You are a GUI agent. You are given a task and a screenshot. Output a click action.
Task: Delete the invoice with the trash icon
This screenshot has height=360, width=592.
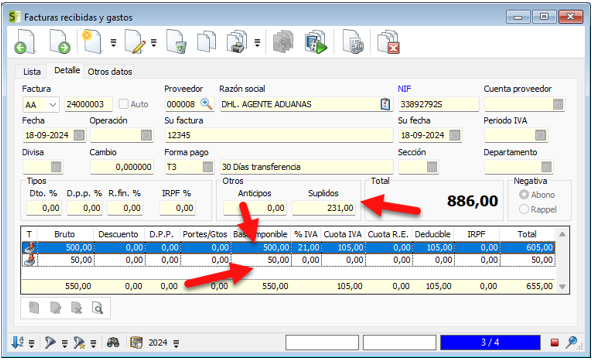(x=176, y=42)
